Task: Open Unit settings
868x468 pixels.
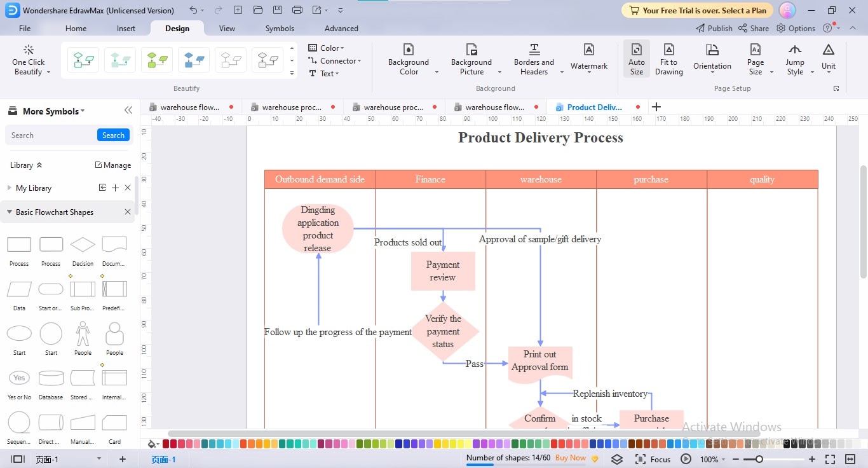Action: pos(829,60)
